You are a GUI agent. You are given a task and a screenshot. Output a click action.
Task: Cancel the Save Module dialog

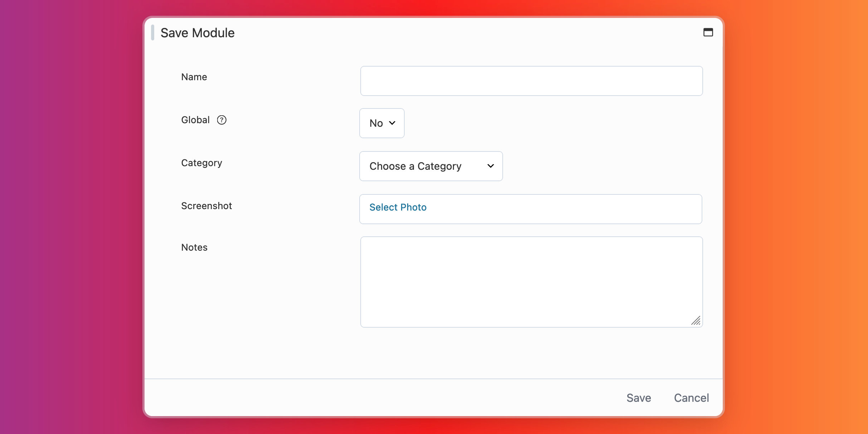coord(691,397)
